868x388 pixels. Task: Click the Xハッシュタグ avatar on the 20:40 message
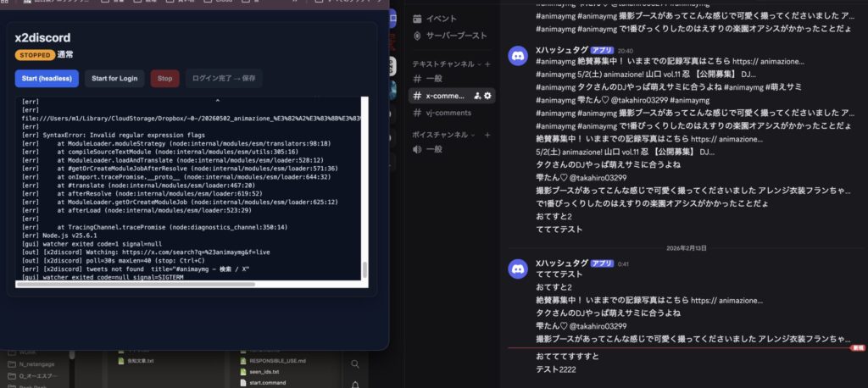coord(518,56)
